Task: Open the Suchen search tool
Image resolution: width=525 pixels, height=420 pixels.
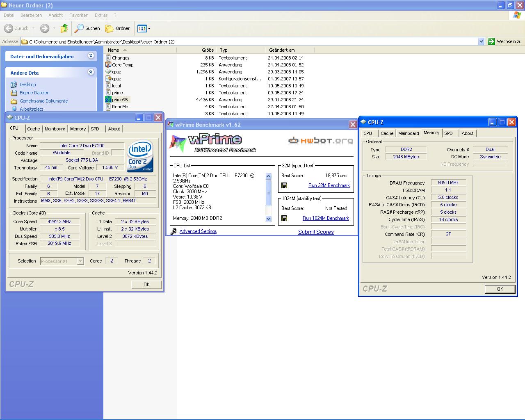Action: click(87, 28)
